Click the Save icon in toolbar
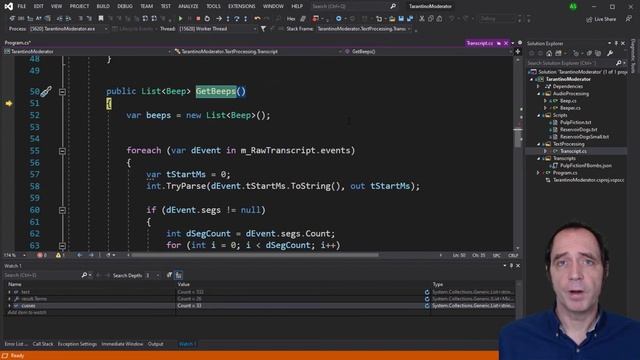640x360 pixels. tap(401, 19)
